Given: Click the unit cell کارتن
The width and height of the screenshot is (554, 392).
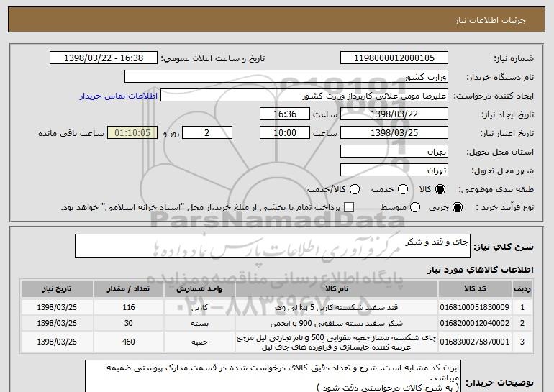Looking at the screenshot, I should (x=199, y=308).
